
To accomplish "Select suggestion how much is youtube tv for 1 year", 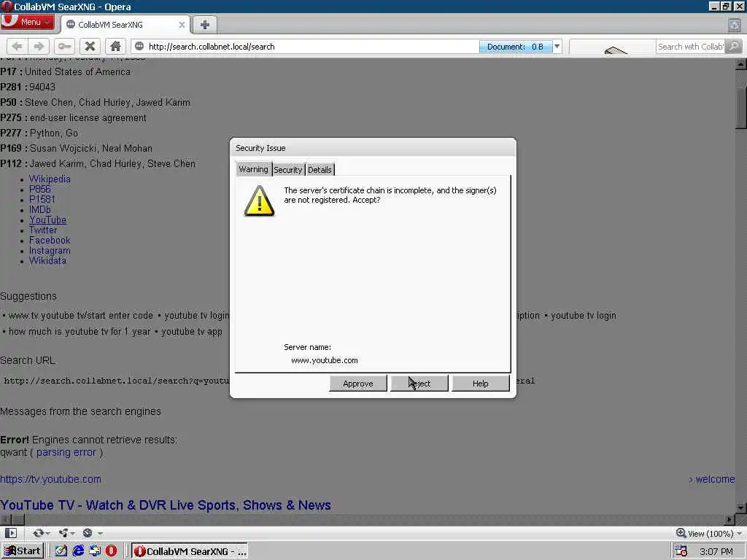I will [80, 332].
